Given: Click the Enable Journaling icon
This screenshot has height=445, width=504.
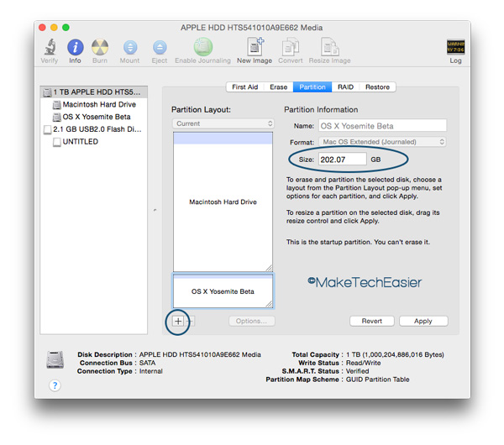Looking at the screenshot, I should 202,47.
